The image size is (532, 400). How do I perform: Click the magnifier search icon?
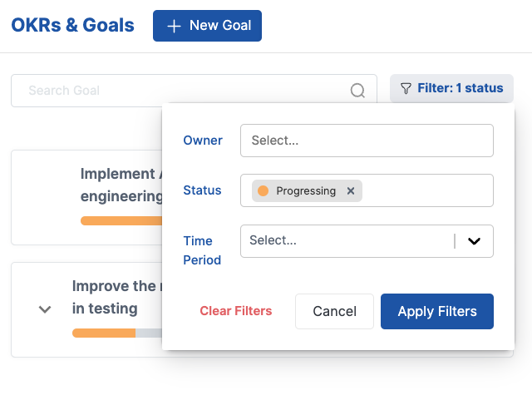click(x=357, y=91)
